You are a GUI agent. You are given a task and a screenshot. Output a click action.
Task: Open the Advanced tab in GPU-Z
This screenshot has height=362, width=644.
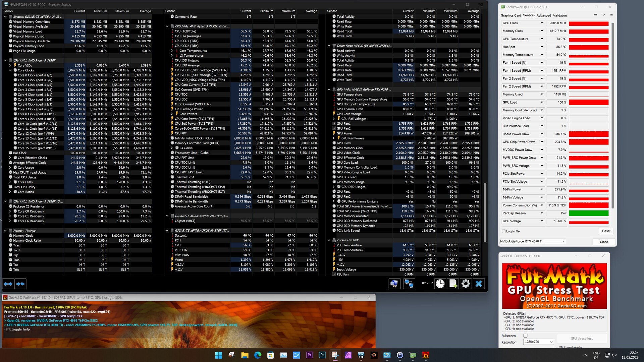543,15
